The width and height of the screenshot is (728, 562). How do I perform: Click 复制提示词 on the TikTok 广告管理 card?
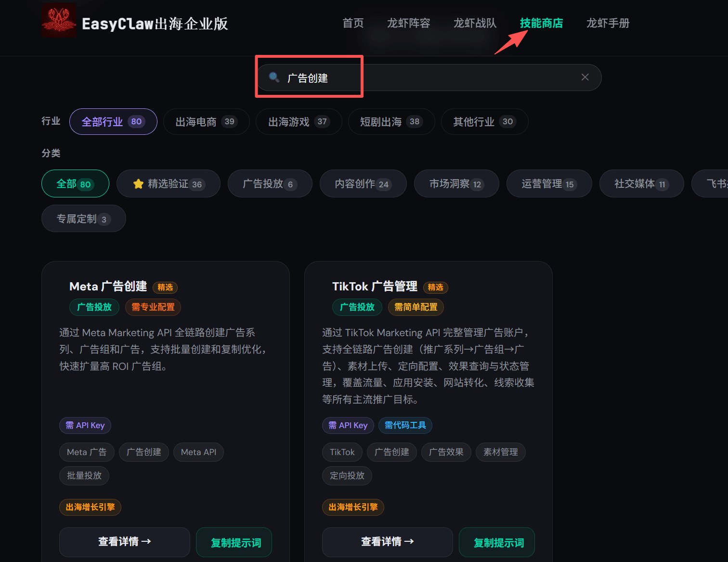[x=496, y=542]
